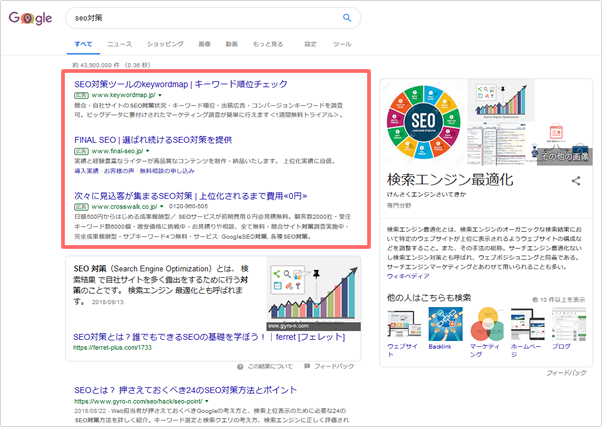Open the 画像 tab
The image size is (602, 427).
point(204,44)
